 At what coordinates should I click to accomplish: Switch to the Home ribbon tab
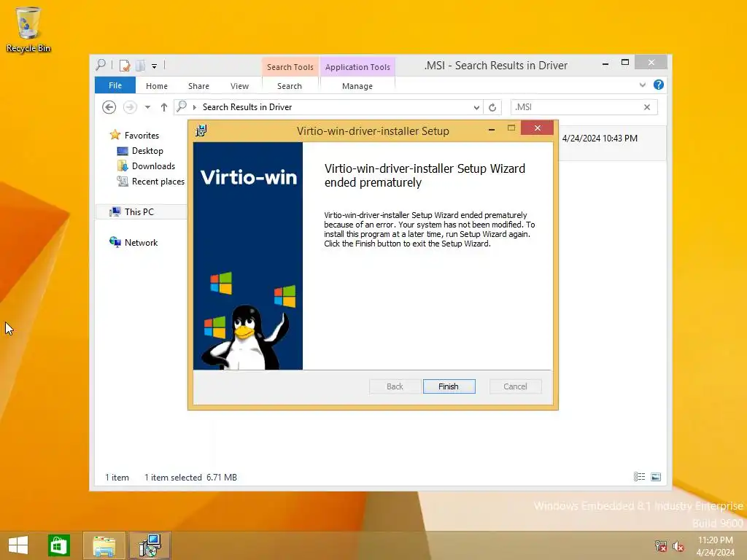(x=157, y=86)
